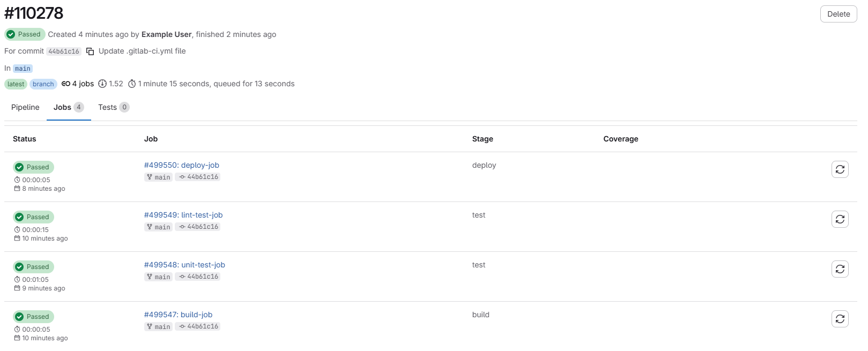The width and height of the screenshot is (868, 351).
Task: Click the clock icon before the pipeline duration
Action: click(x=131, y=84)
